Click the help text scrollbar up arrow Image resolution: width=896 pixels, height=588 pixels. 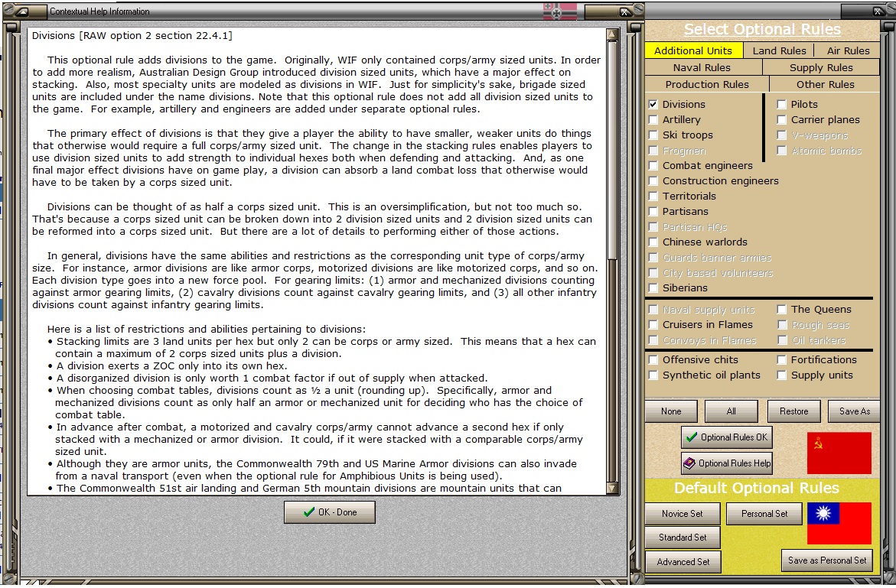(612, 34)
